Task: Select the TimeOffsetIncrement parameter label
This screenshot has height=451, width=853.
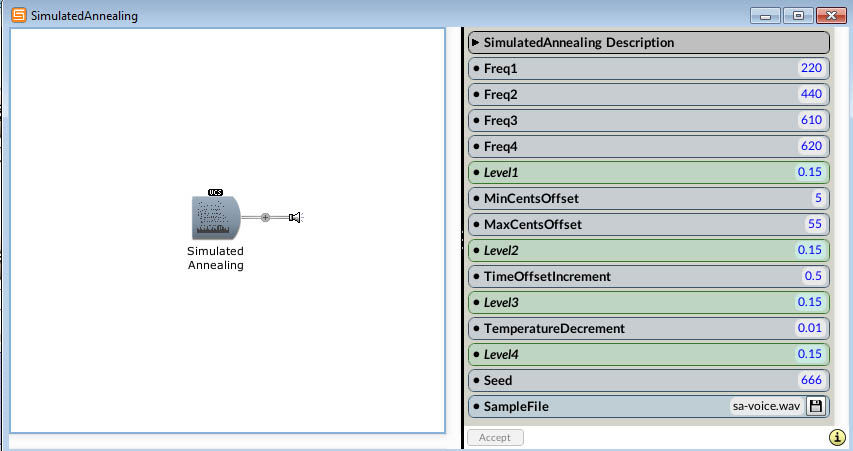Action: click(547, 276)
